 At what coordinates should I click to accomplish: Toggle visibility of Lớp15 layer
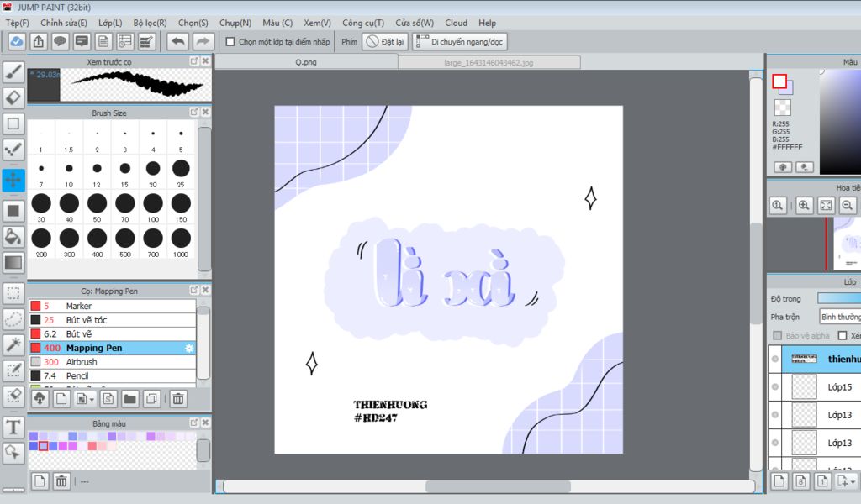coord(774,386)
